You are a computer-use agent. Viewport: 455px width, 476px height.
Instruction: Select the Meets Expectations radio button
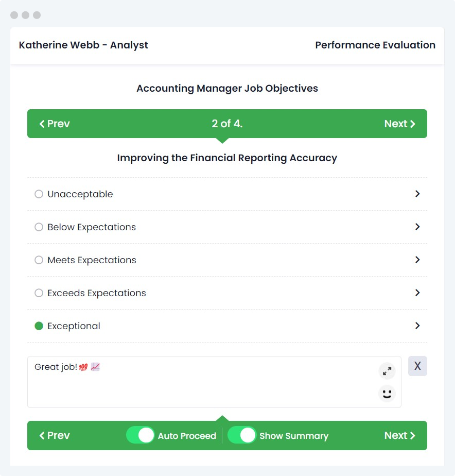click(39, 260)
